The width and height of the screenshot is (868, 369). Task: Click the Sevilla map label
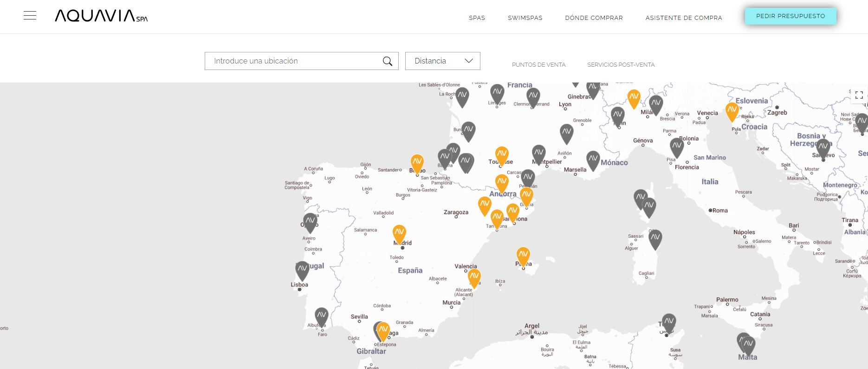coord(359,317)
